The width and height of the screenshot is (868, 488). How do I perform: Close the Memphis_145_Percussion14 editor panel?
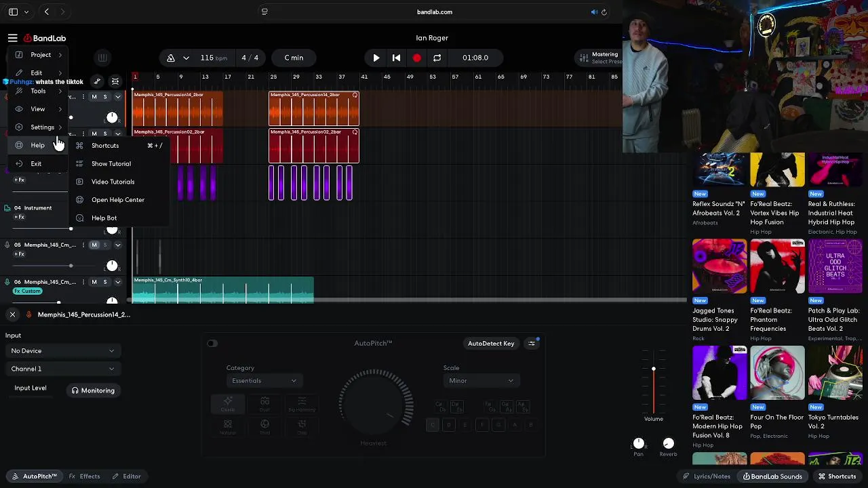click(x=12, y=314)
